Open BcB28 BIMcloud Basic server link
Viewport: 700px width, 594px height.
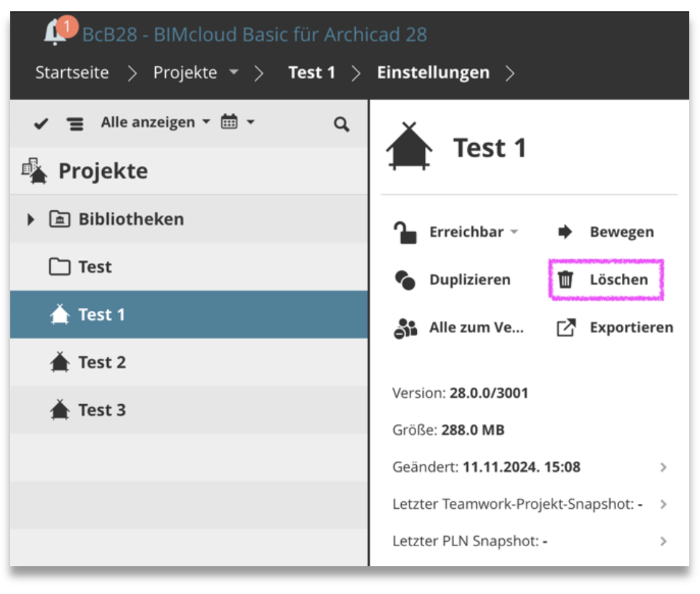[x=255, y=34]
